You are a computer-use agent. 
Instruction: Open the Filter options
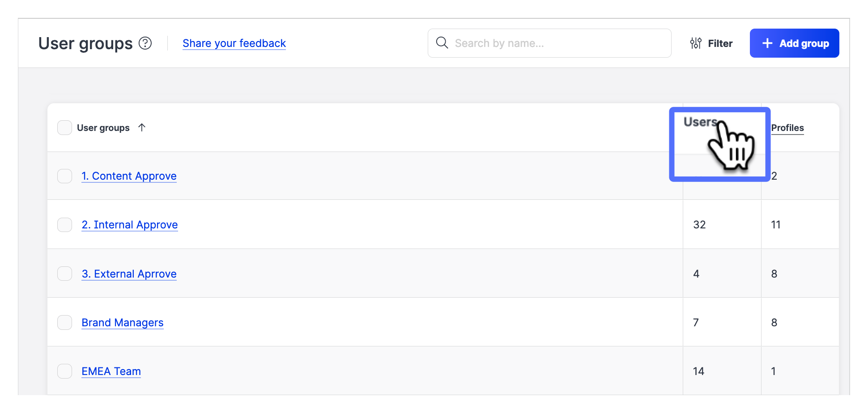click(711, 43)
